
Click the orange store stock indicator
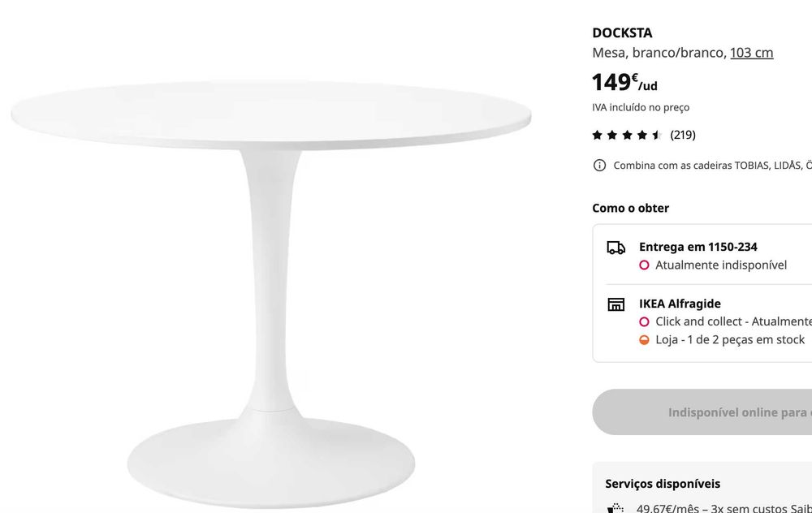[645, 340]
